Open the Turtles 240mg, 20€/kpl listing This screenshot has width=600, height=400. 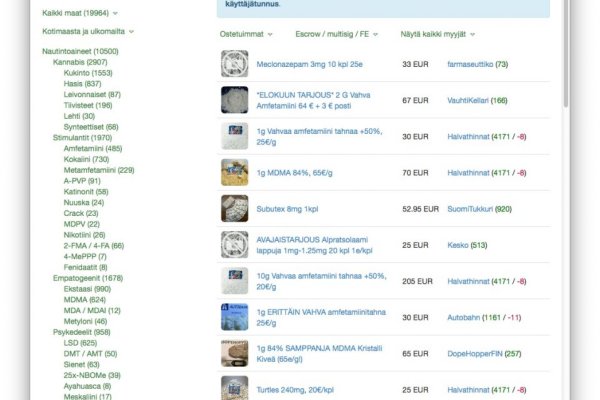[x=295, y=390]
